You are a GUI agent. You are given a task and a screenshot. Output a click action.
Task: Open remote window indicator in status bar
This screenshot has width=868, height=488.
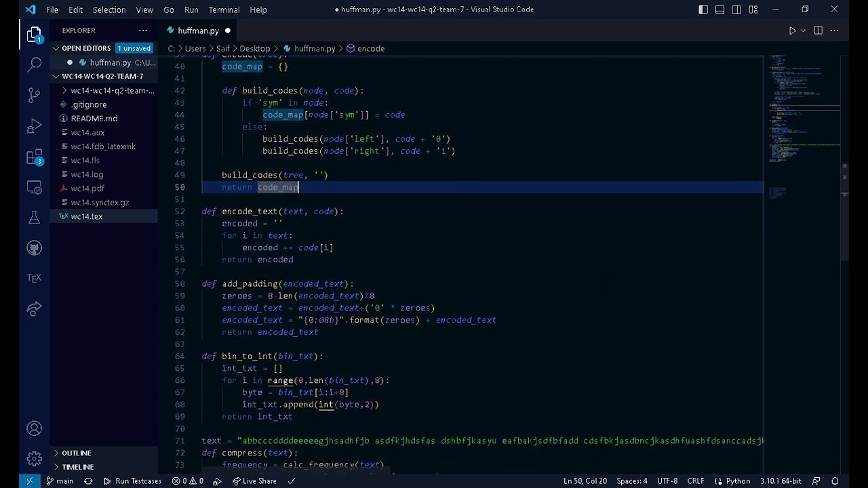30,481
